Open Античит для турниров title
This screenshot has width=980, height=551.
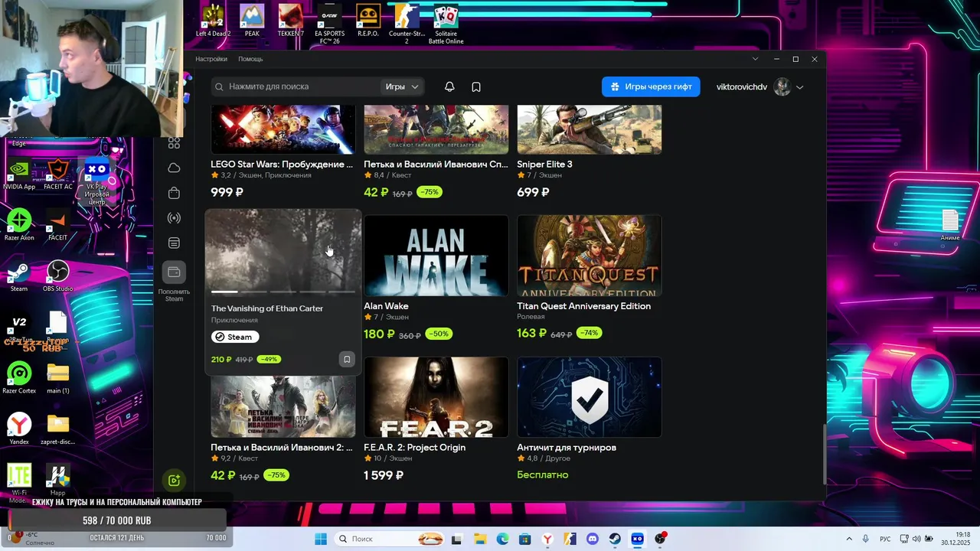pos(567,448)
